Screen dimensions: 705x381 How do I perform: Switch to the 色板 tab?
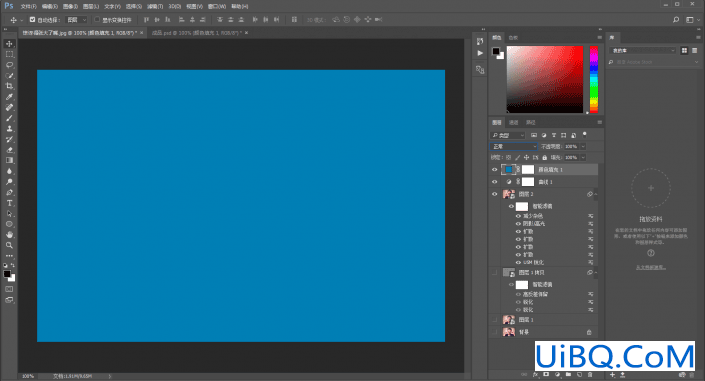click(x=513, y=38)
